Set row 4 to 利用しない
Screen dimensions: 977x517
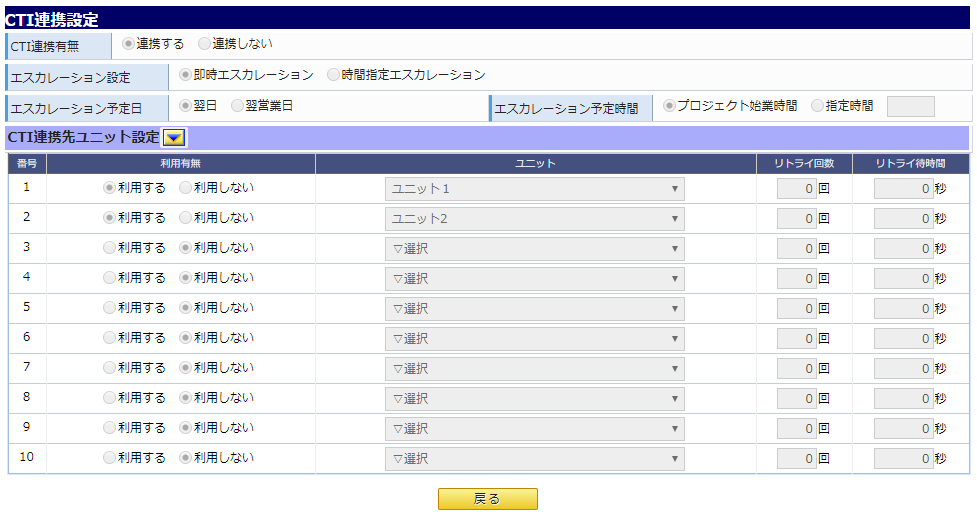point(185,277)
